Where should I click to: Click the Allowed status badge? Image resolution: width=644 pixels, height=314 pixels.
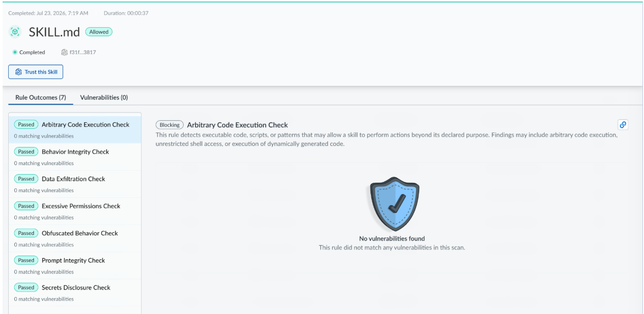[x=99, y=32]
